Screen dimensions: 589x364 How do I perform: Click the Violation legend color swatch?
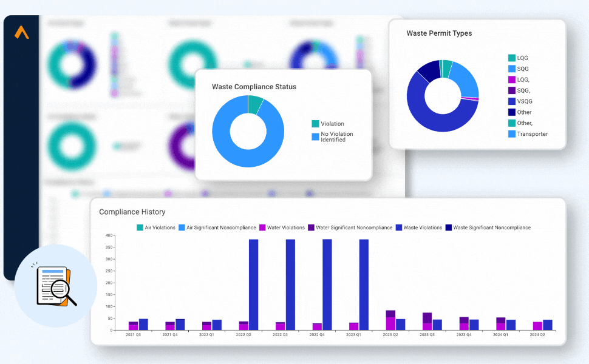315,124
